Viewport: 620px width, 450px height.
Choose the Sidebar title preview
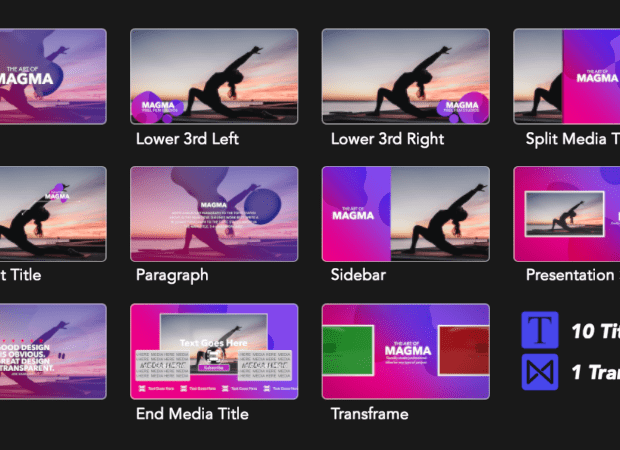pyautogui.click(x=406, y=214)
